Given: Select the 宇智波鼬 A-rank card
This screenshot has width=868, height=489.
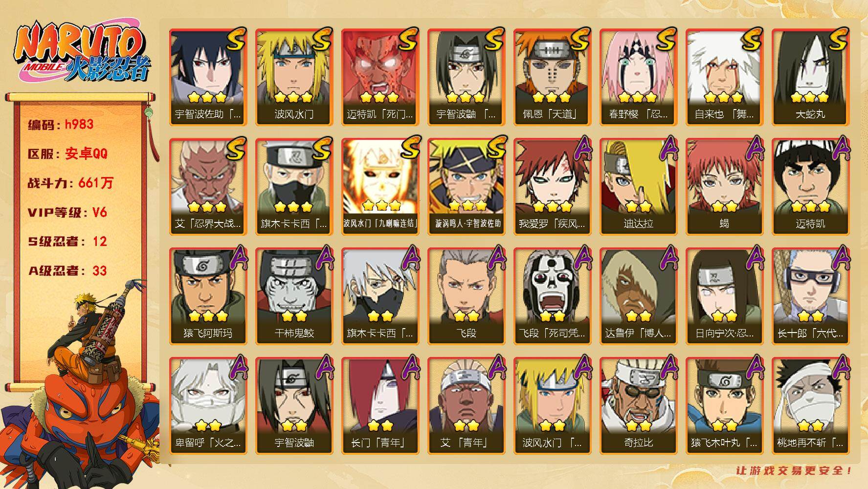Looking at the screenshot, I should [x=294, y=406].
